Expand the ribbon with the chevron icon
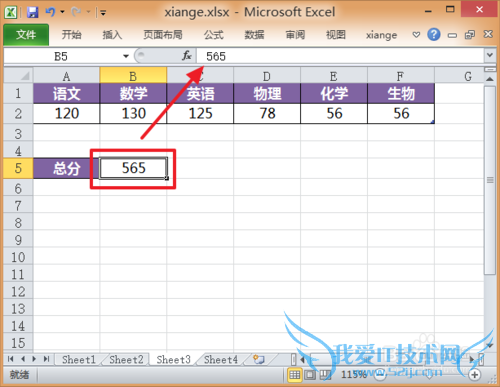This screenshot has width=500, height=387. (x=416, y=35)
